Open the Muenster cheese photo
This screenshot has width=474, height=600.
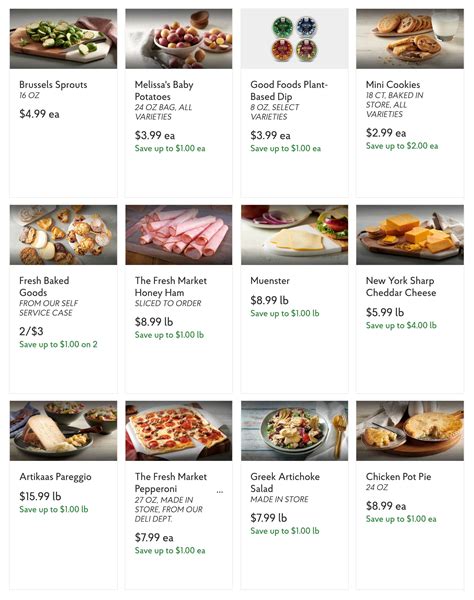pyautogui.click(x=295, y=235)
